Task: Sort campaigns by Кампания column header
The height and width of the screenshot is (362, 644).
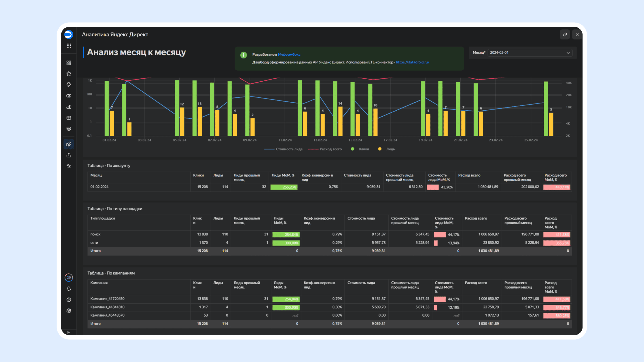Action: coord(99,283)
